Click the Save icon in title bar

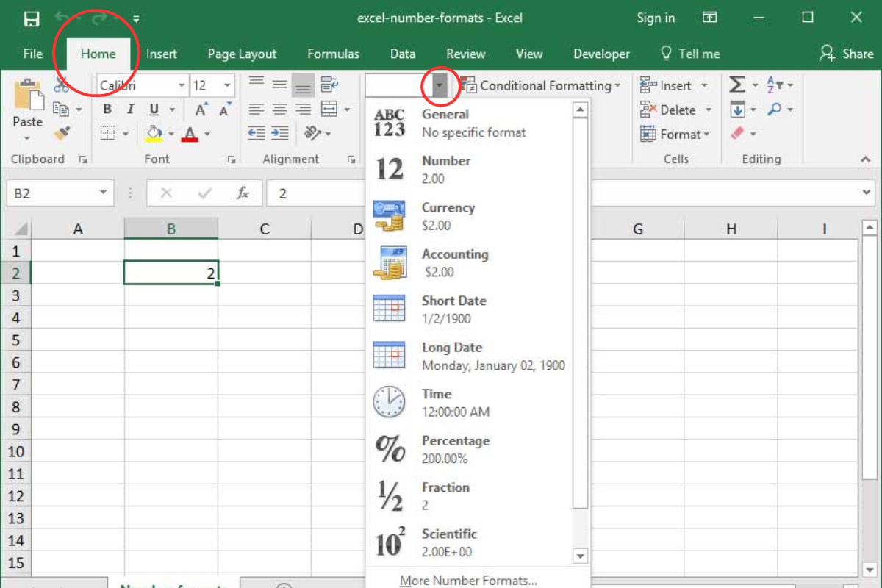click(x=32, y=18)
